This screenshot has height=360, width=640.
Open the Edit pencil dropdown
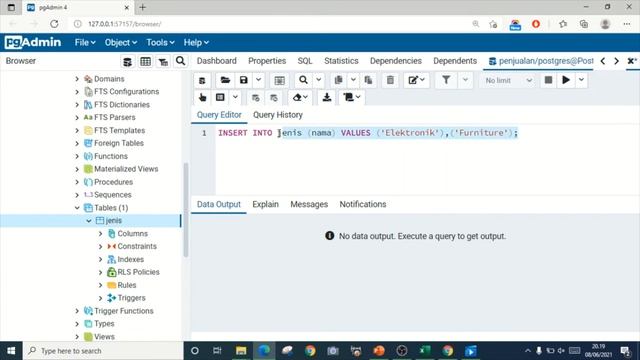(416, 80)
